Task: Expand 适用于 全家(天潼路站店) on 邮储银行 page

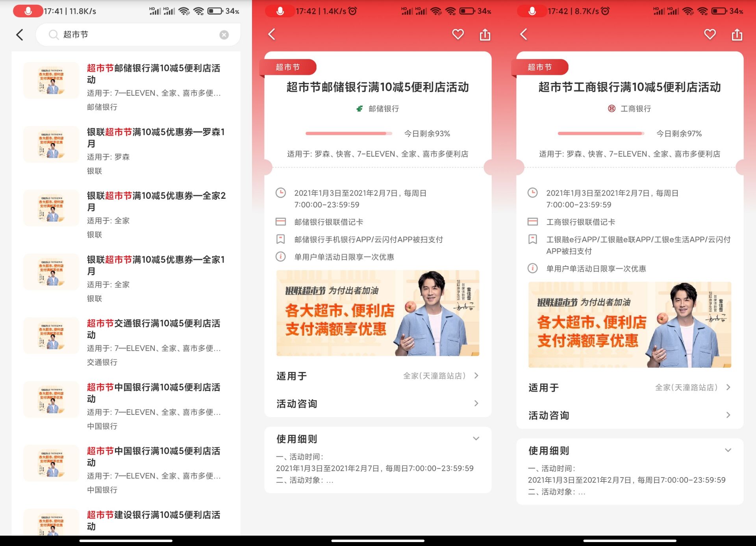Action: coord(378,376)
